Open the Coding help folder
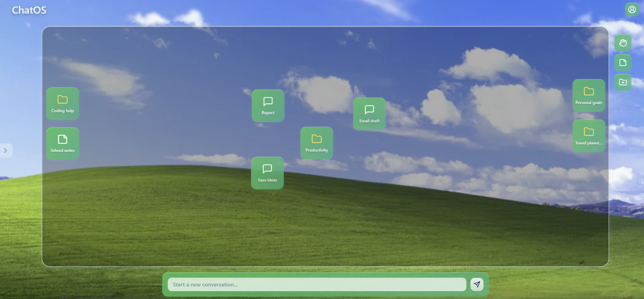 (x=63, y=104)
